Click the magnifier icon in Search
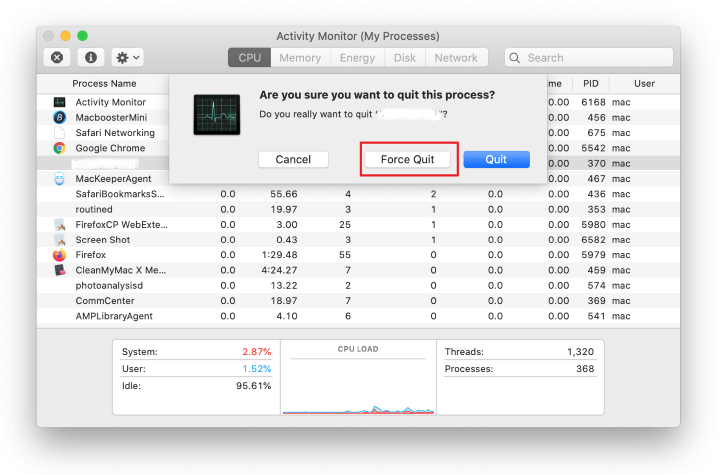The image size is (720, 475). [515, 58]
